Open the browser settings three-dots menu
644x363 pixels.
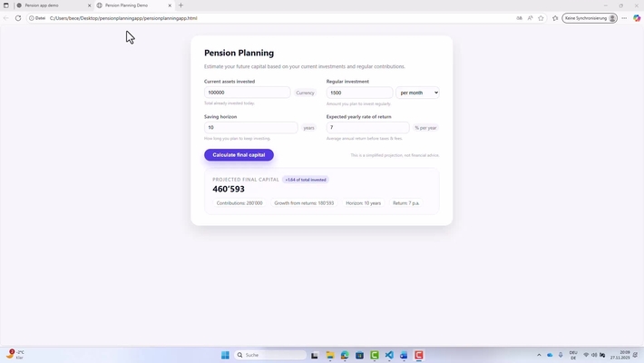624,18
